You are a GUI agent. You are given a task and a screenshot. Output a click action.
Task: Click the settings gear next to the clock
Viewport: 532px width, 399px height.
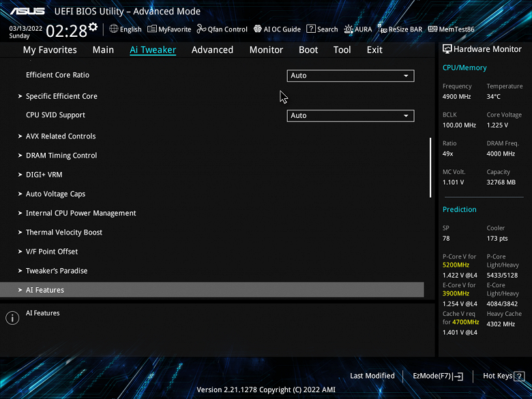click(93, 27)
